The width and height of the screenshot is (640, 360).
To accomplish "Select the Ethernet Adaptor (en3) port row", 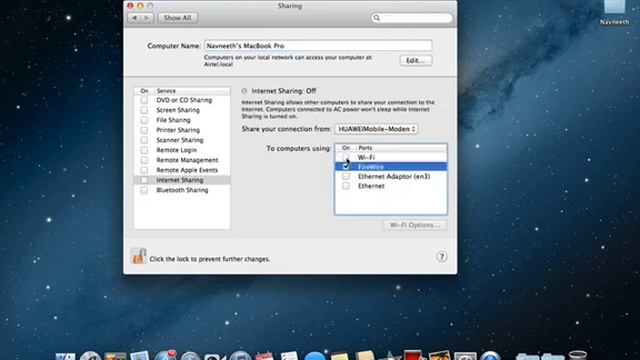I will point(391,176).
